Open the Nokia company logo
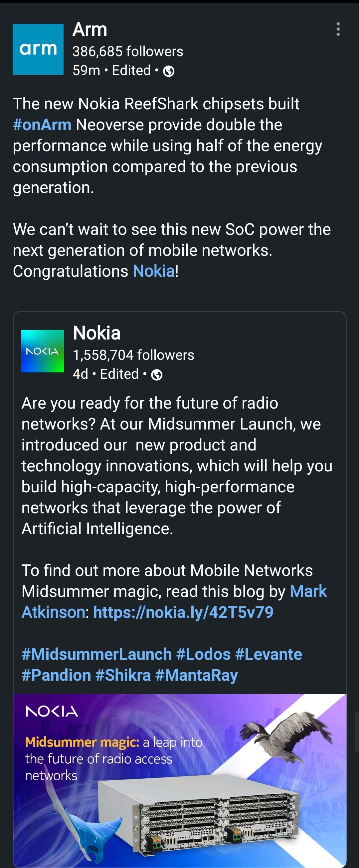Viewport: 359px width, 868px height. click(x=43, y=351)
